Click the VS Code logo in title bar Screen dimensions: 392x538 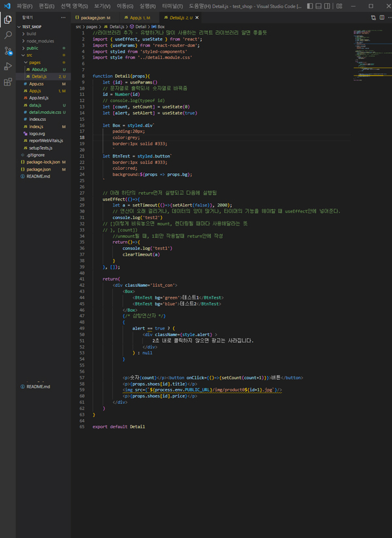coord(7,6)
